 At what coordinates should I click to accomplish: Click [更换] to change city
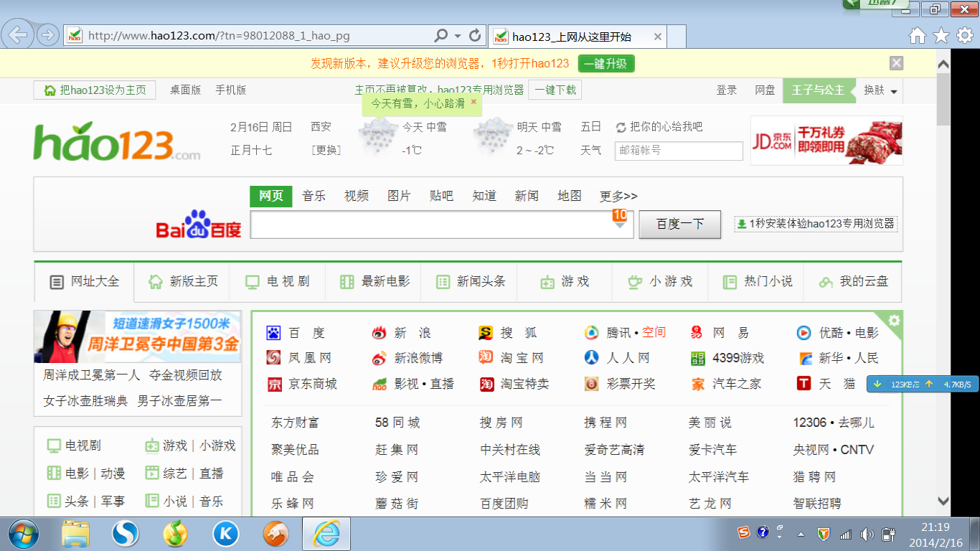(326, 150)
